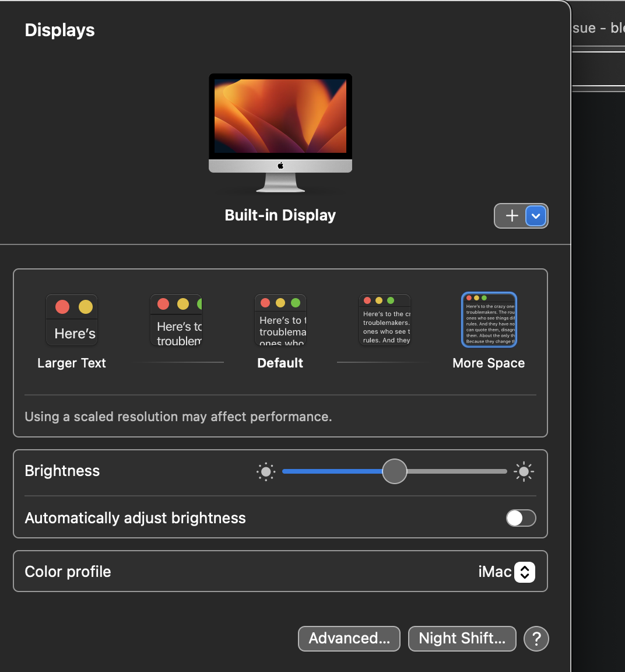
Task: Enable Automatically adjust brightness switch
Action: click(x=521, y=518)
